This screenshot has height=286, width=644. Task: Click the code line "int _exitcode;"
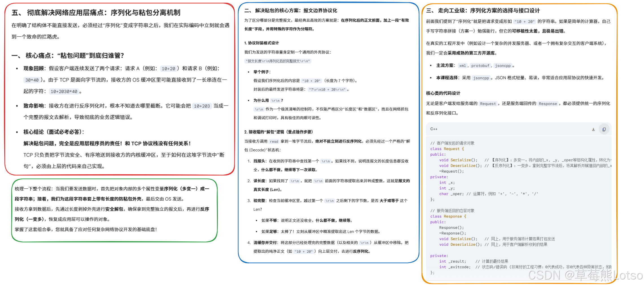(x=455, y=267)
